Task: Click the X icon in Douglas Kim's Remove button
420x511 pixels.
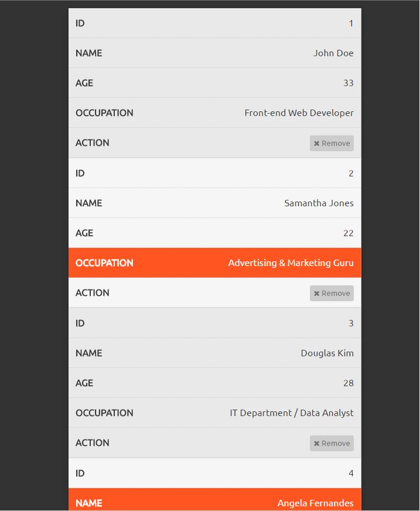Action: pos(317,444)
